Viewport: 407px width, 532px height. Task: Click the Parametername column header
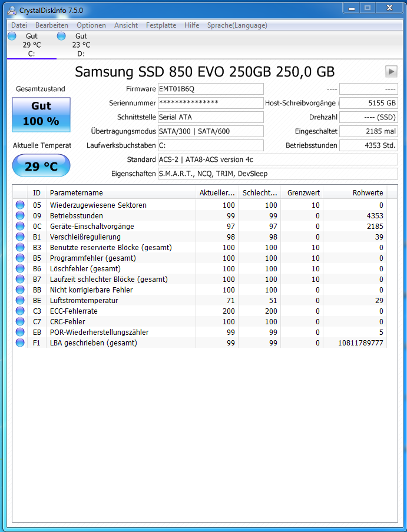(121, 192)
